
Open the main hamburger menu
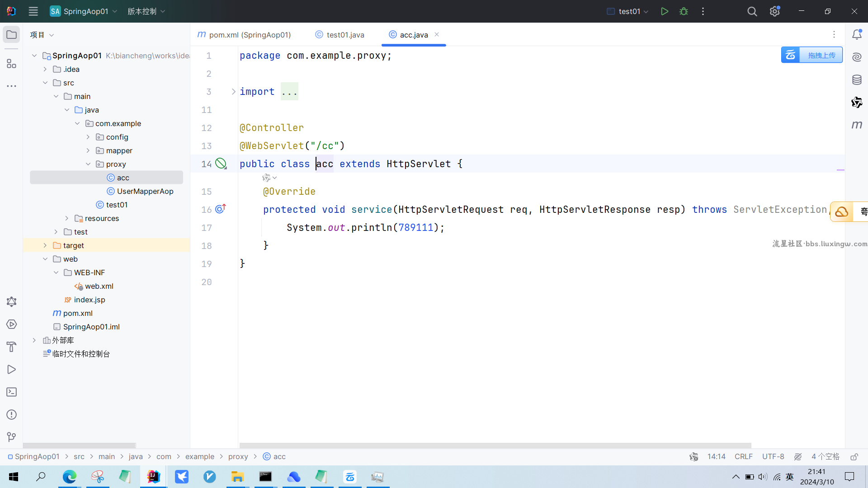(x=33, y=11)
